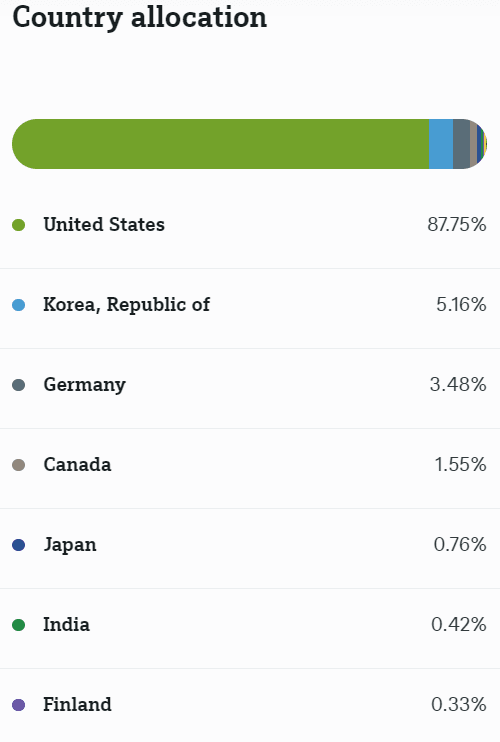Click the green United States legend dot

tap(18, 225)
